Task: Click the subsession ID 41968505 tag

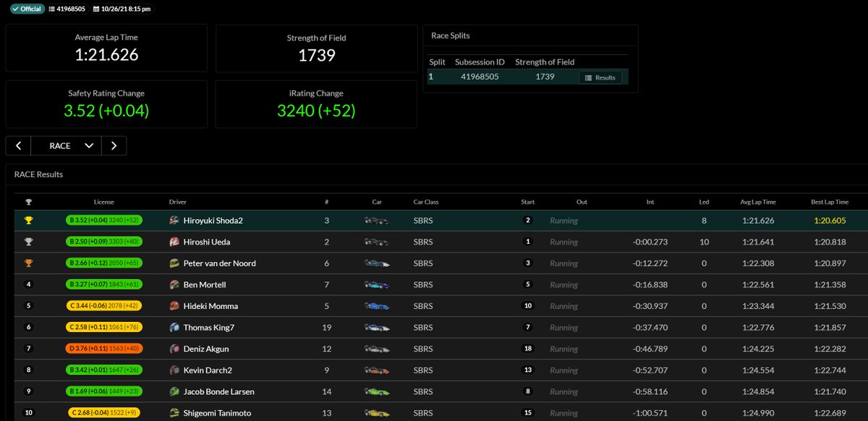Action: [67, 9]
